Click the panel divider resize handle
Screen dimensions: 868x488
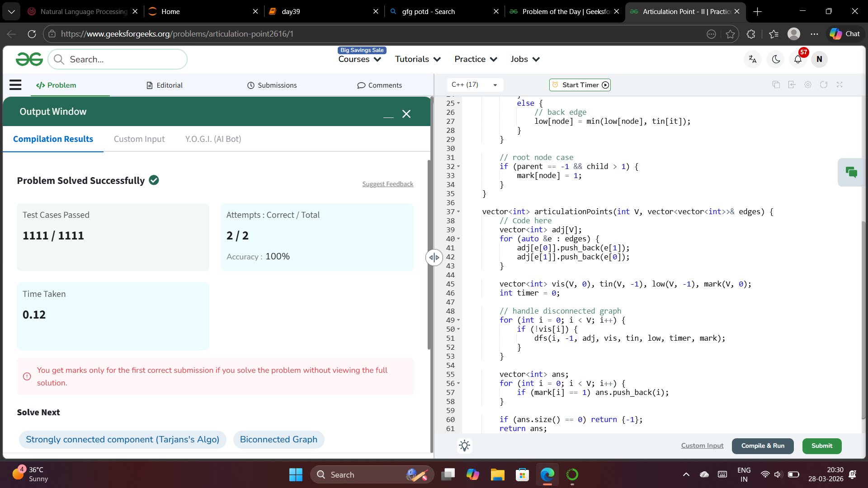tap(434, 258)
